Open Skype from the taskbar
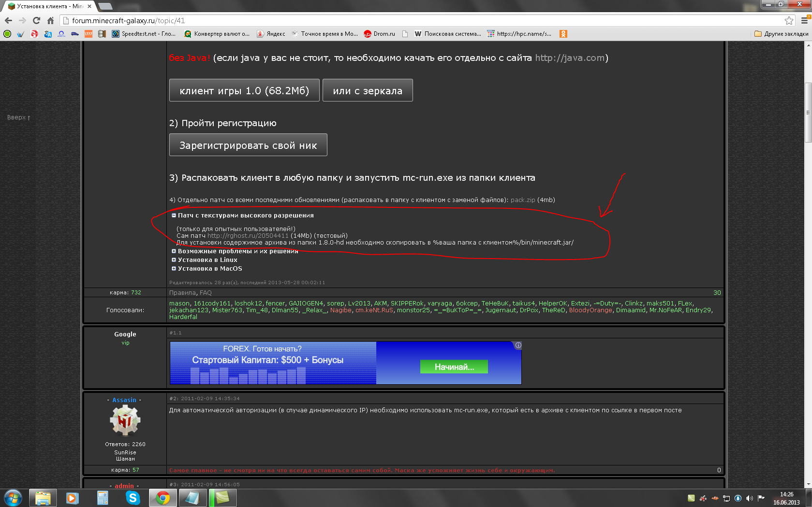The width and height of the screenshot is (812, 507). (x=133, y=498)
